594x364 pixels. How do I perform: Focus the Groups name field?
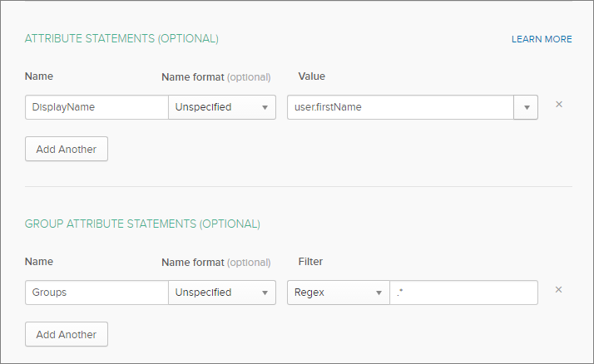pos(97,293)
